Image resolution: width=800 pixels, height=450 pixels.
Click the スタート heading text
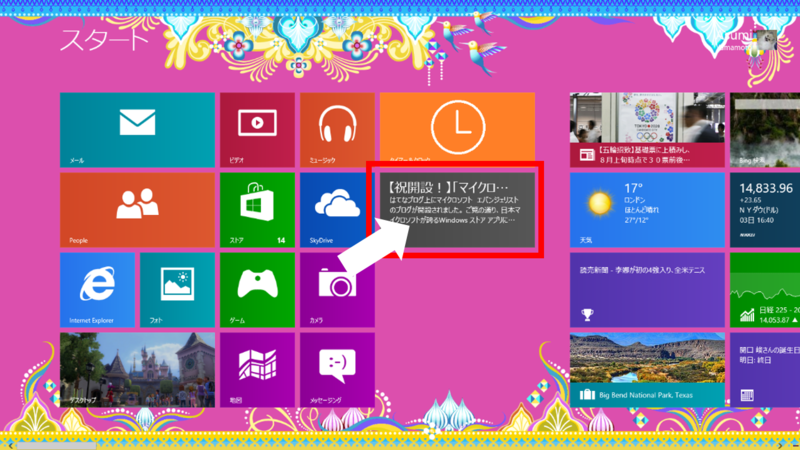104,40
